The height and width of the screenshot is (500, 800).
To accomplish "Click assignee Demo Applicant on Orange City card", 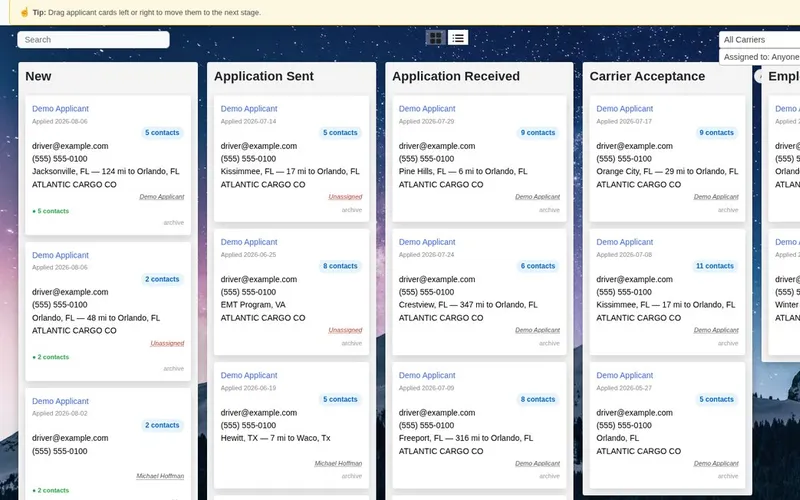I will coord(716,197).
